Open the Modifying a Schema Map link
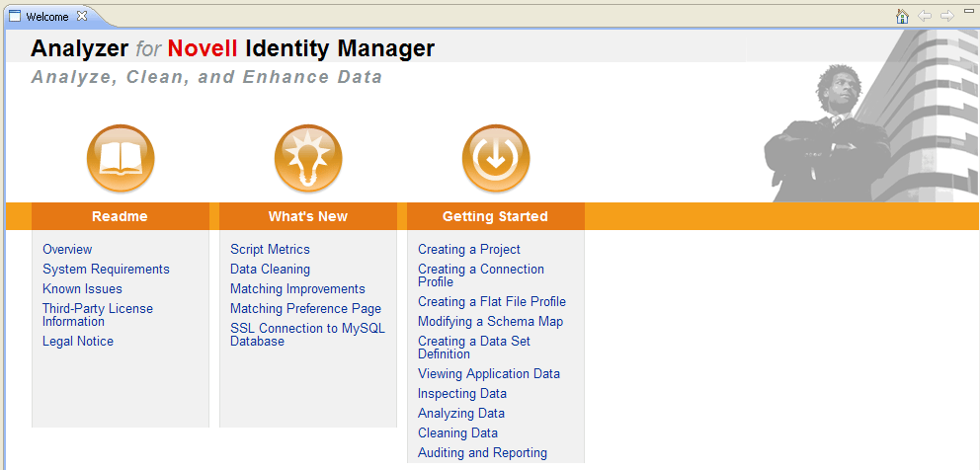The width and height of the screenshot is (980, 470). click(490, 322)
